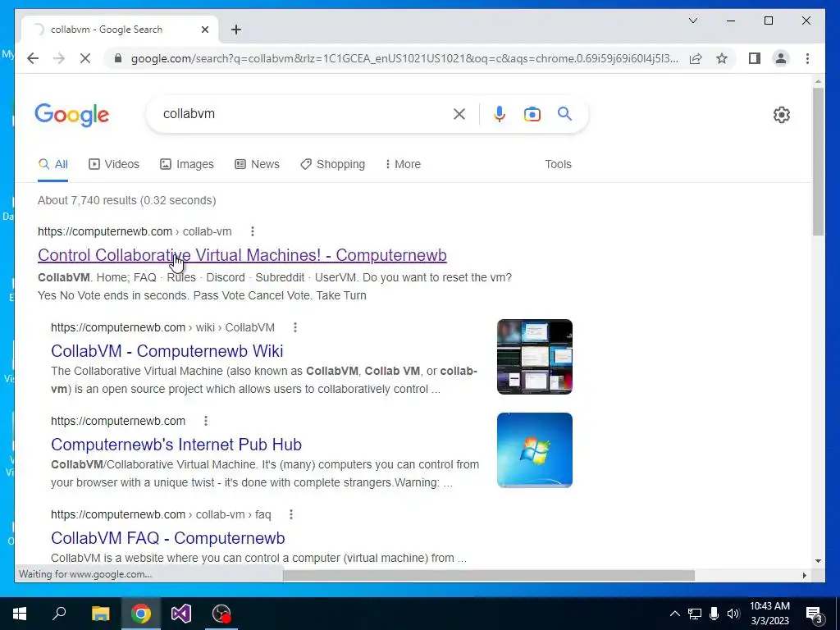Click the scroll-down arrow on vertical scrollbar

coord(818,561)
